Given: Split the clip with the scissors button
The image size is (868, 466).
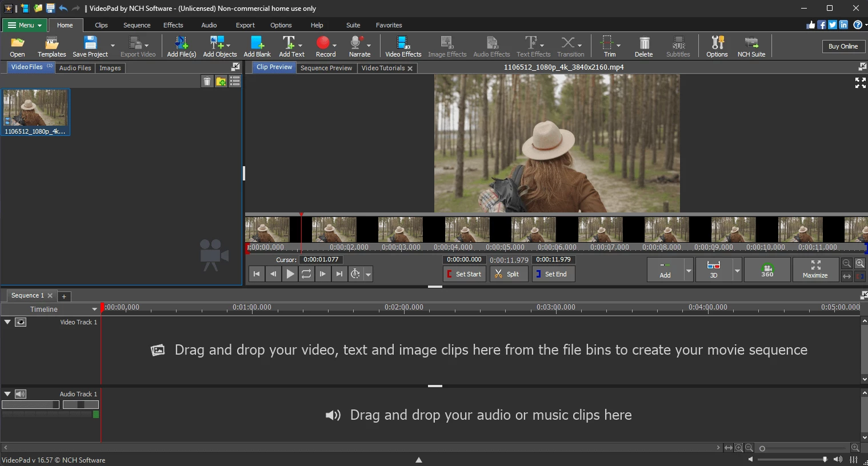Looking at the screenshot, I should click(509, 274).
